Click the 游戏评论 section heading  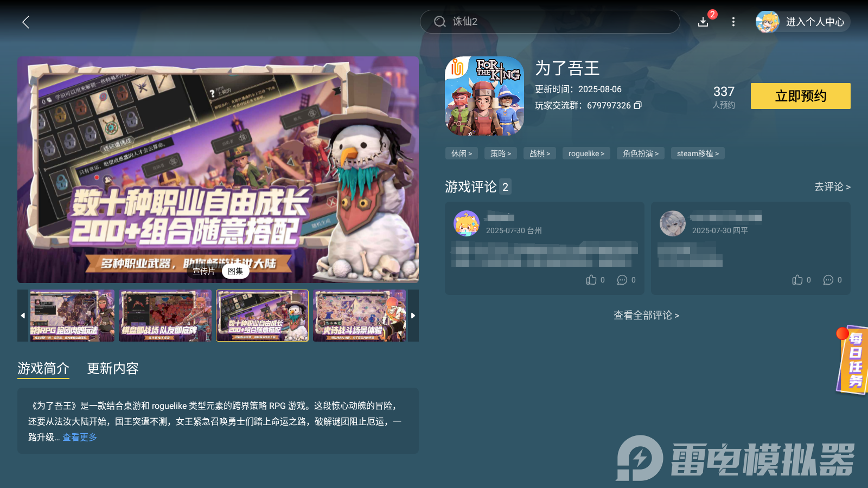coord(471,187)
